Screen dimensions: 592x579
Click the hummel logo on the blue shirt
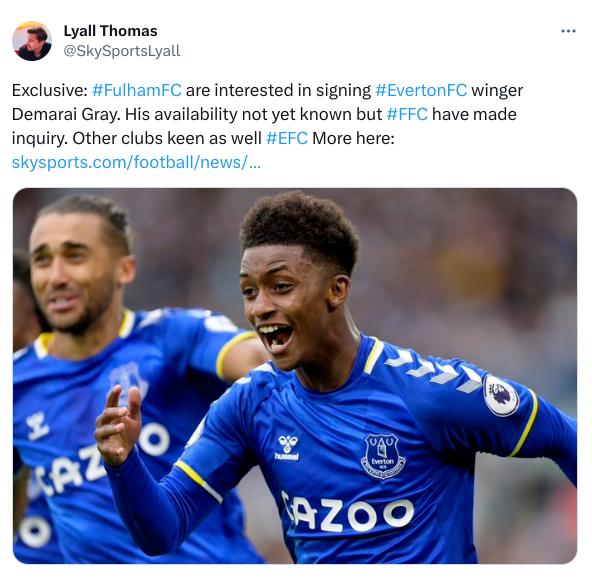pyautogui.click(x=287, y=447)
